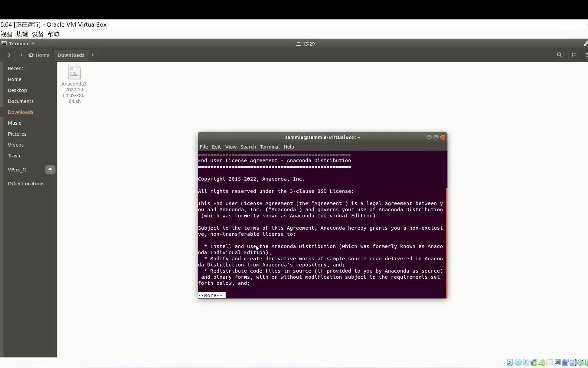Click the network adapter status icon

point(534,362)
